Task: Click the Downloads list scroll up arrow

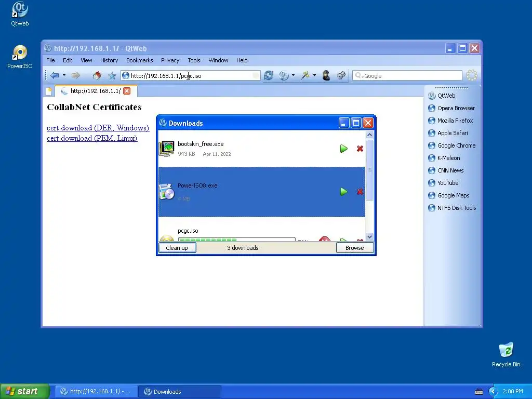Action: (369, 135)
